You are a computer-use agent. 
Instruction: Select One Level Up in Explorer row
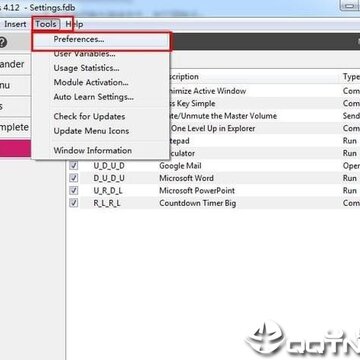click(x=265, y=128)
